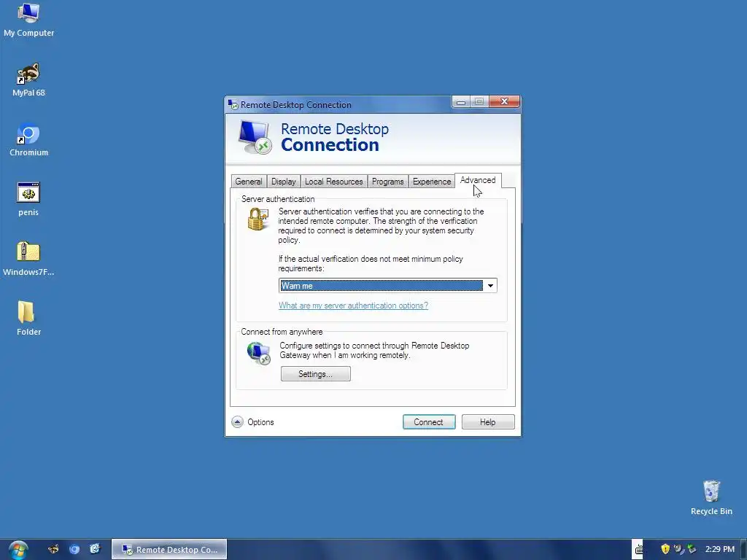Click the Connect from anywhere globe icon

pos(259,354)
